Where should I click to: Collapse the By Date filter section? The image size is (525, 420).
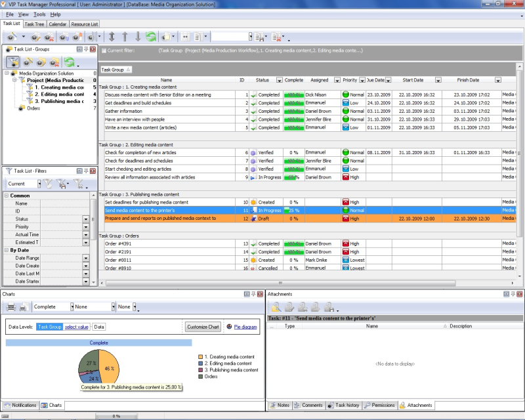coord(7,250)
